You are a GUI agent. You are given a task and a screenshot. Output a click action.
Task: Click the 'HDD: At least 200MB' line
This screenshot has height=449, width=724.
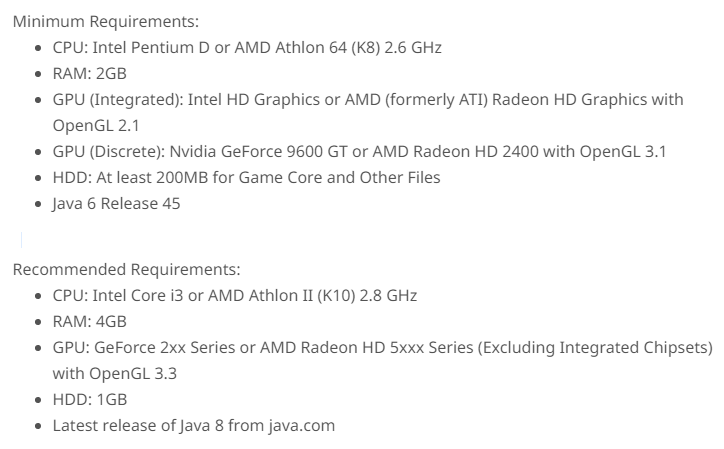246,177
